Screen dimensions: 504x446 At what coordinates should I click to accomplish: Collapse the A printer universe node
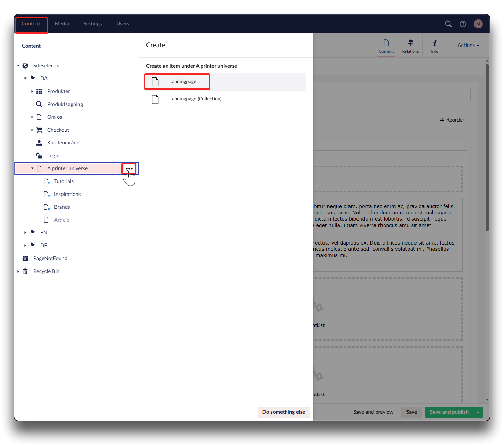click(x=32, y=168)
